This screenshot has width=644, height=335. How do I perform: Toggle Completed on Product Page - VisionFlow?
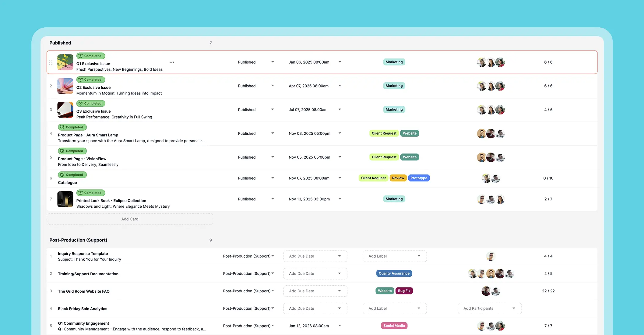click(72, 151)
